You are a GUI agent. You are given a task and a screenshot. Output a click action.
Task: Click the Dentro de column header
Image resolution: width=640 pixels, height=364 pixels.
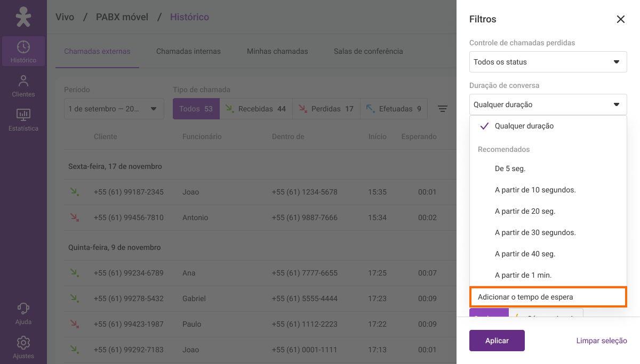(288, 136)
